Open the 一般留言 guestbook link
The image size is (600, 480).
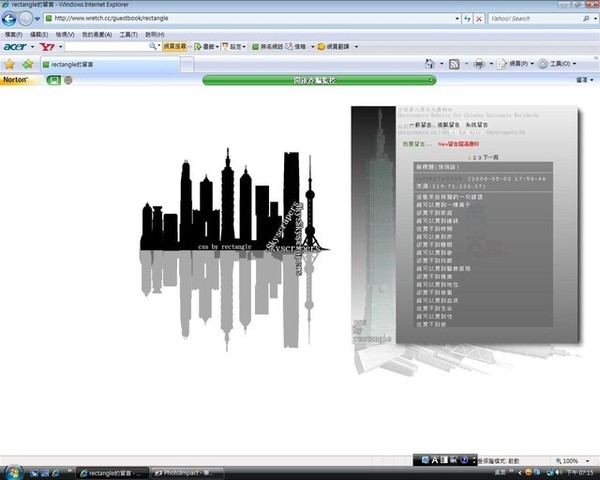(x=420, y=125)
